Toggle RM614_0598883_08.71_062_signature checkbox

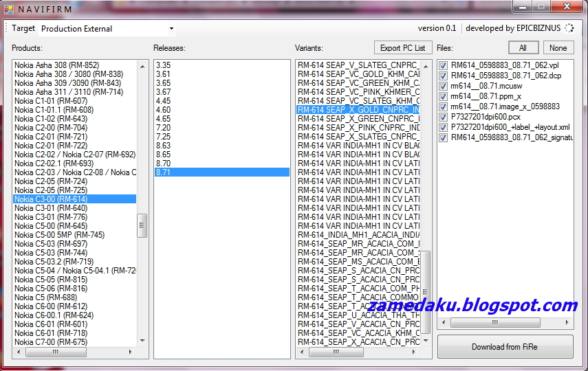pyautogui.click(x=443, y=137)
